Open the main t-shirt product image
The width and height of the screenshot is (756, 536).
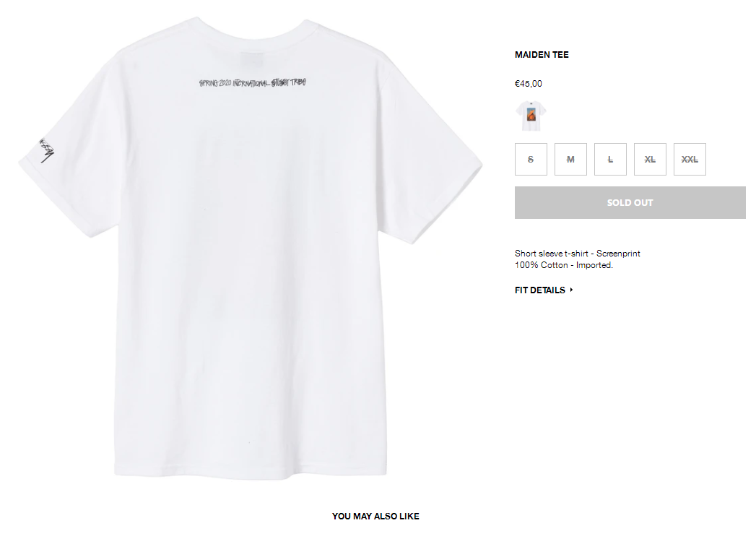point(251,248)
